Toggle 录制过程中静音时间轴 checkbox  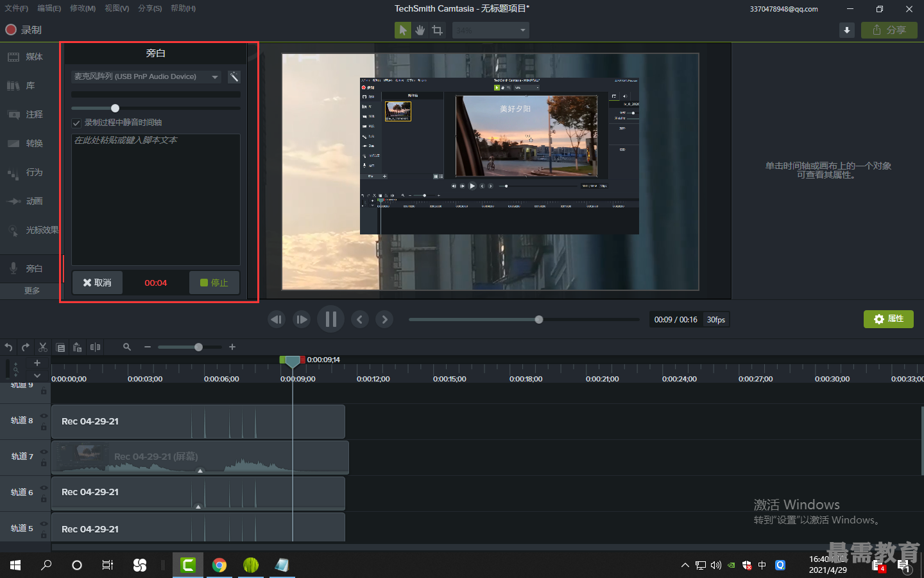point(76,123)
